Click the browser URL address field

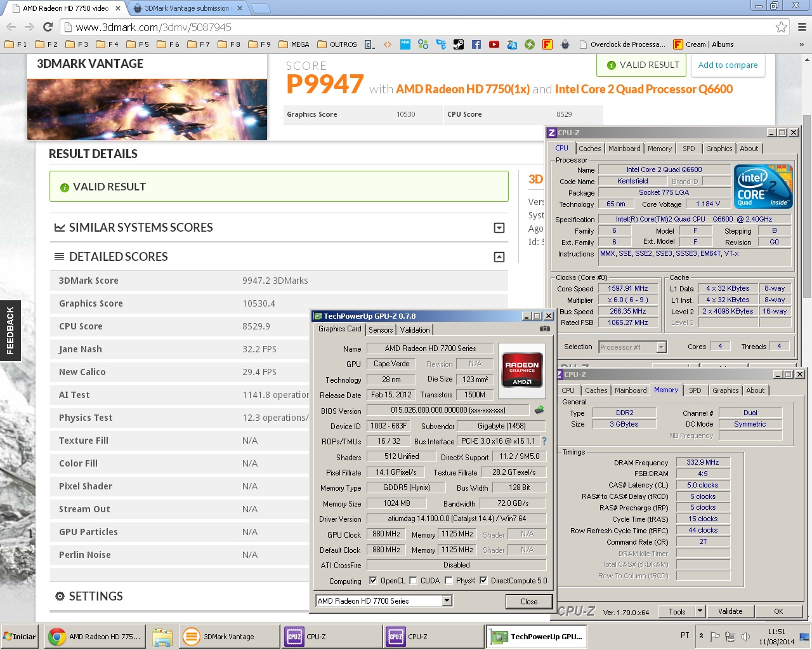(x=419, y=27)
